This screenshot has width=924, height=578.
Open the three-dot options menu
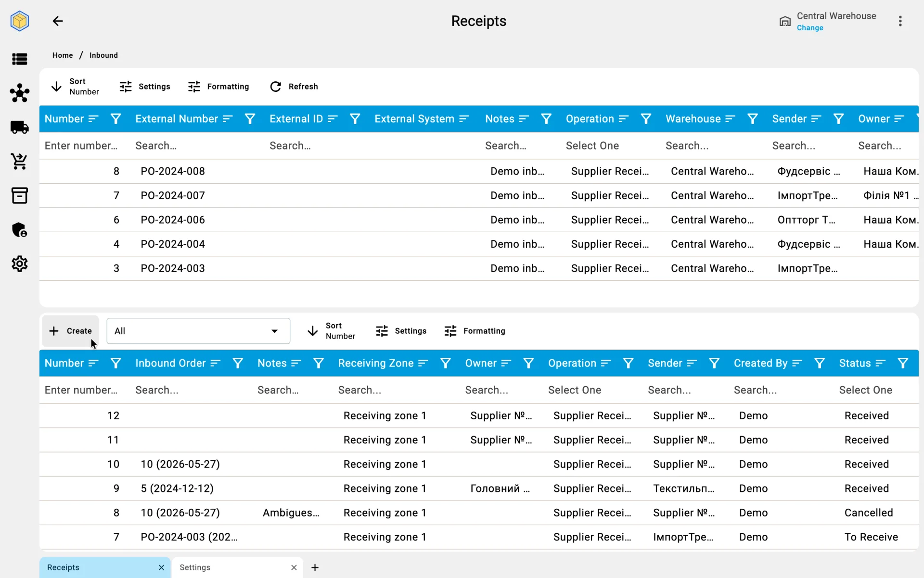[900, 21]
